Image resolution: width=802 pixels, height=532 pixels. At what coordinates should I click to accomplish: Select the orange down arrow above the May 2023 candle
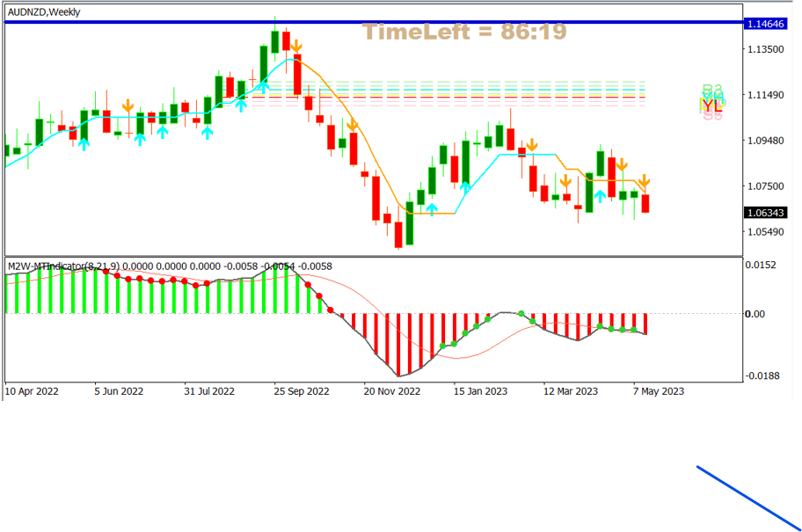click(x=645, y=182)
